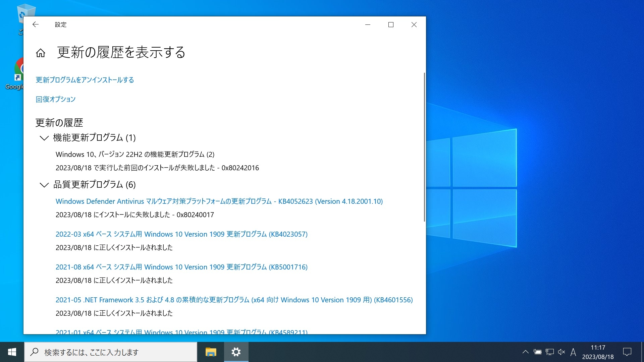This screenshot has height=362, width=644.
Task: Open the Windows Defender Antivirus KB4052623 link
Action: [x=219, y=201]
